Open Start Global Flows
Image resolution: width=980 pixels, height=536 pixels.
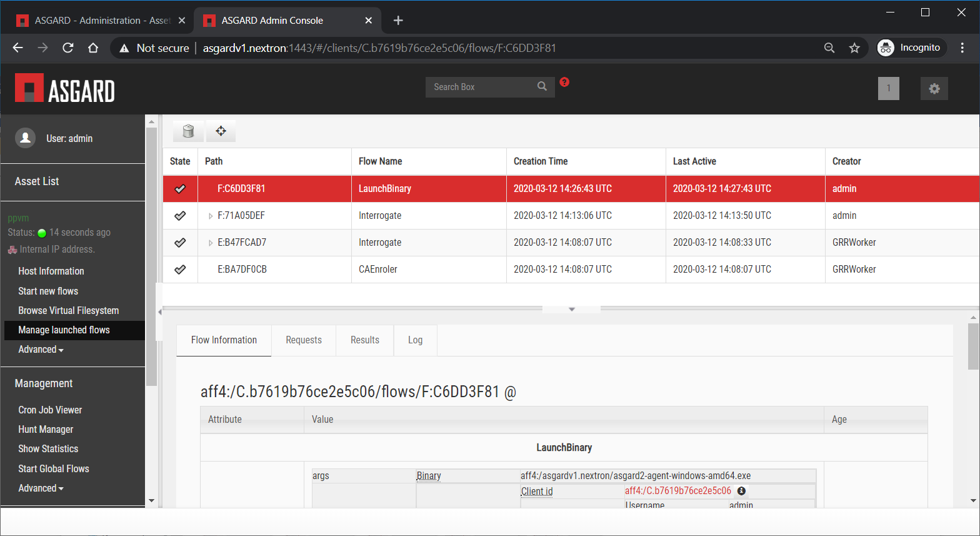[x=54, y=468]
